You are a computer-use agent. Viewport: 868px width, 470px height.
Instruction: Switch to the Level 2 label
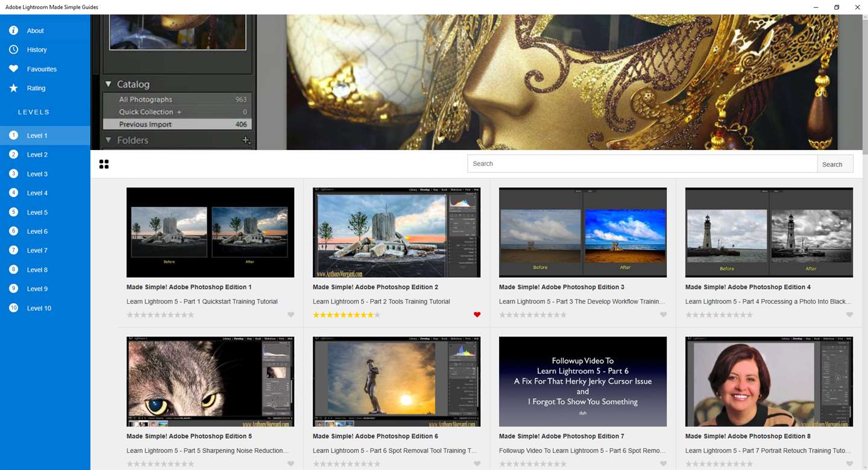pyautogui.click(x=37, y=155)
